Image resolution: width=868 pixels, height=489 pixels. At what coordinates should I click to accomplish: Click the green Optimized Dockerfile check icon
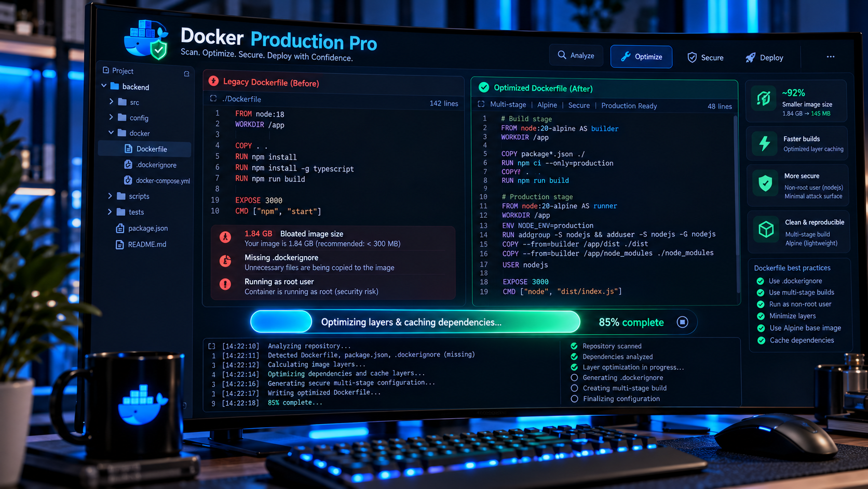[484, 87]
